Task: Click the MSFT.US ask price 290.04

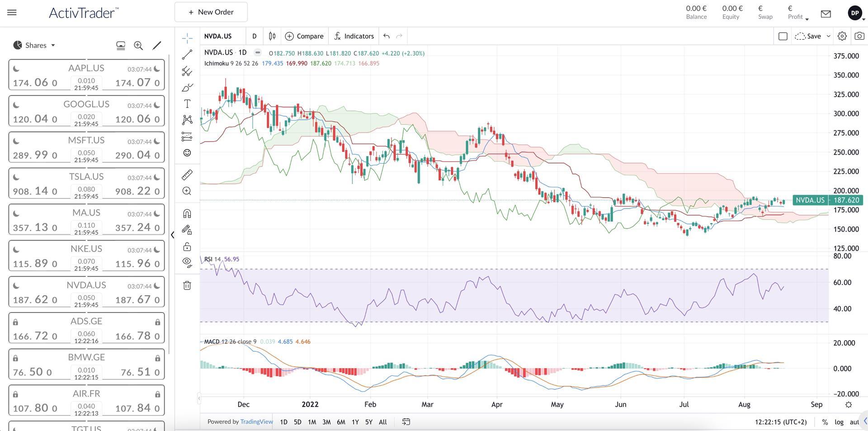Action: point(137,155)
